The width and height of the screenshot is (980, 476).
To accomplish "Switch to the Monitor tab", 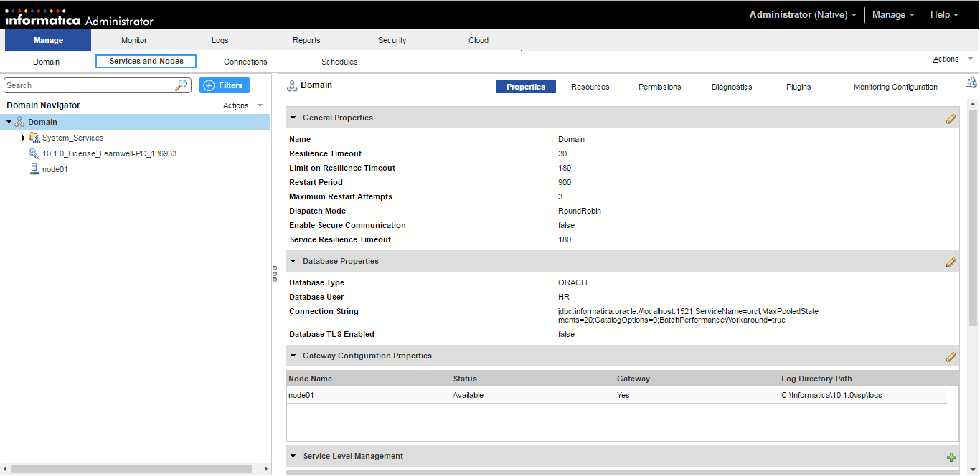I will 134,40.
